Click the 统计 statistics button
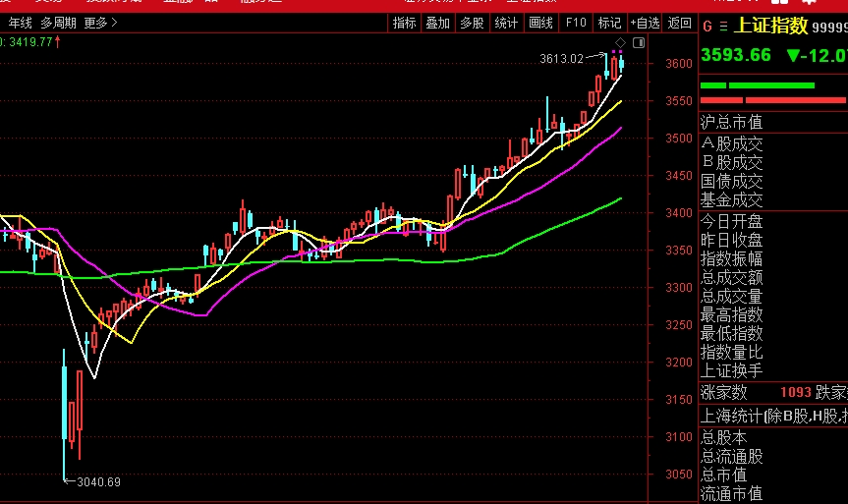 506,23
